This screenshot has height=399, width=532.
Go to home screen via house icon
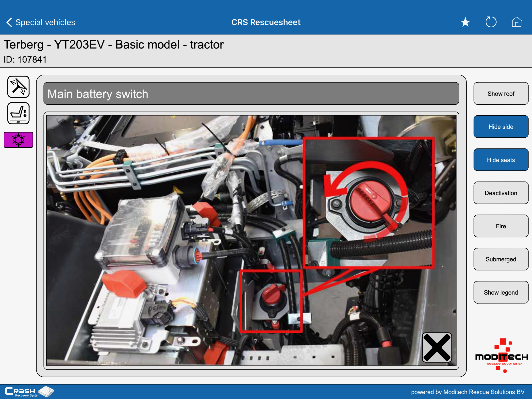pos(516,22)
